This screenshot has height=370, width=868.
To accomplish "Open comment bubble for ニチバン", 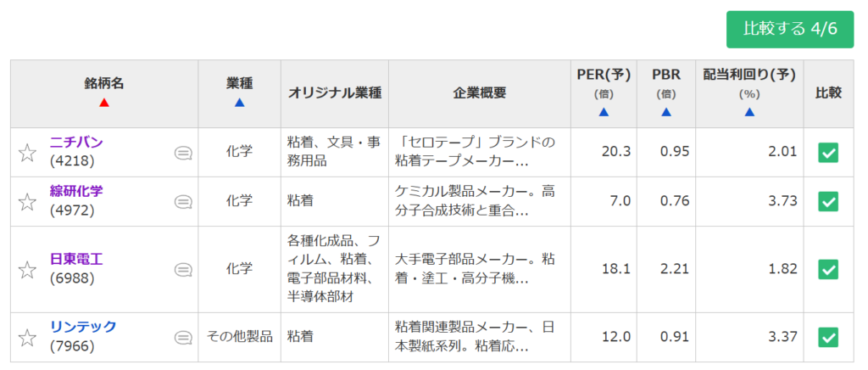I will pos(183,153).
